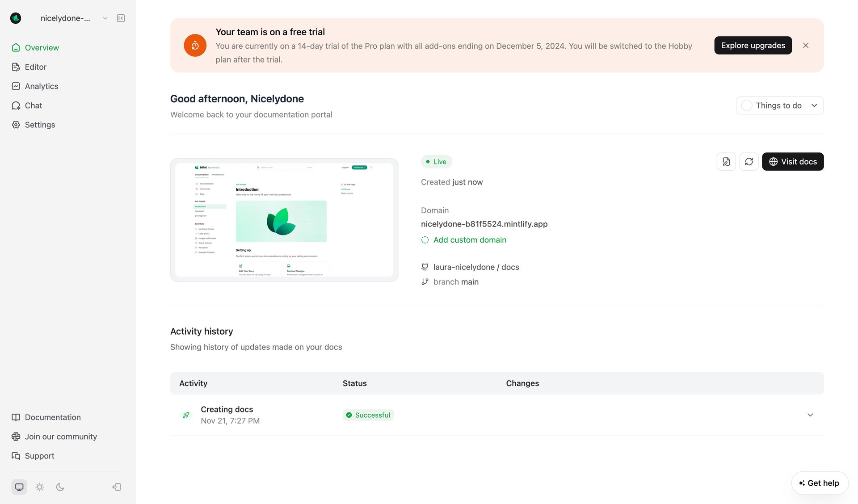Click Add custom domain

click(469, 240)
